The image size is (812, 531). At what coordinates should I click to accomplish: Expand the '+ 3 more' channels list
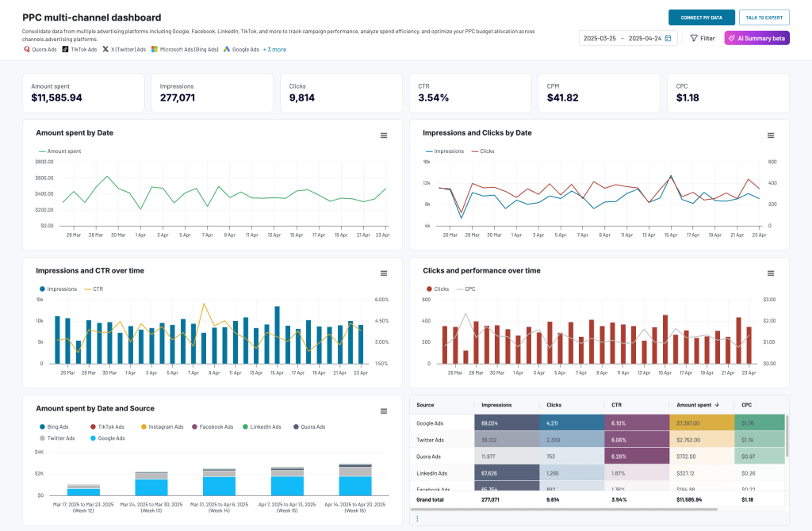tap(275, 49)
